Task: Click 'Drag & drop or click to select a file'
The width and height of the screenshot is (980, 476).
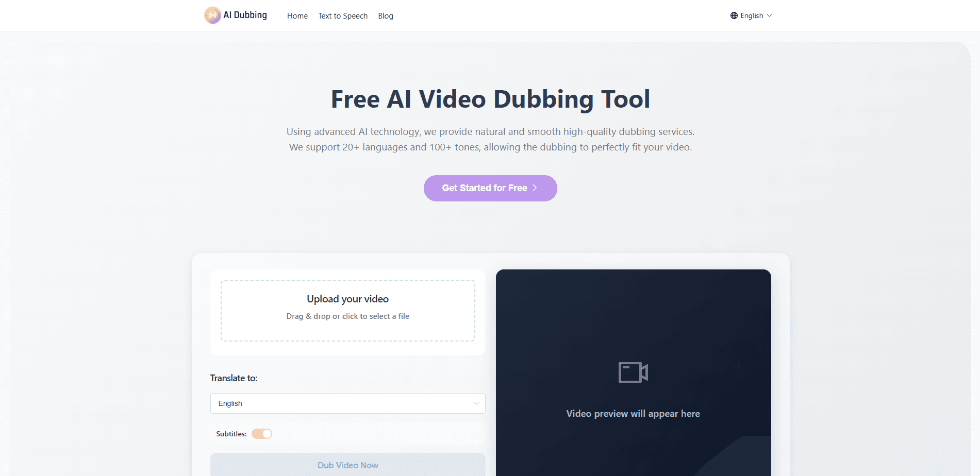Action: coord(348,316)
